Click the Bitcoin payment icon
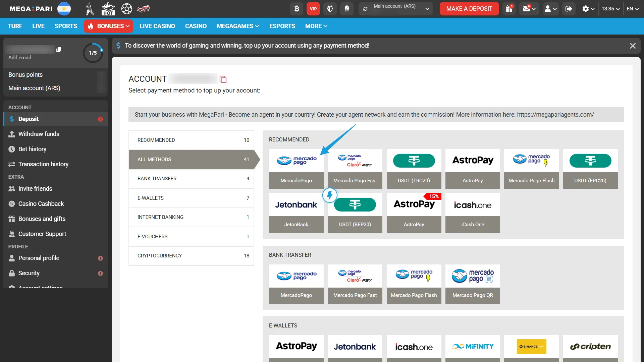Screen dimensions: 644x362 pyautogui.click(x=297, y=9)
